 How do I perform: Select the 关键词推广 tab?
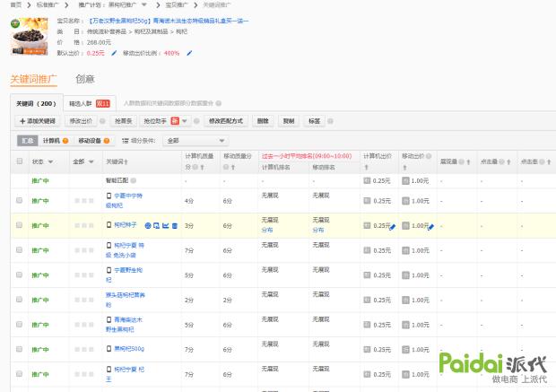coord(33,79)
